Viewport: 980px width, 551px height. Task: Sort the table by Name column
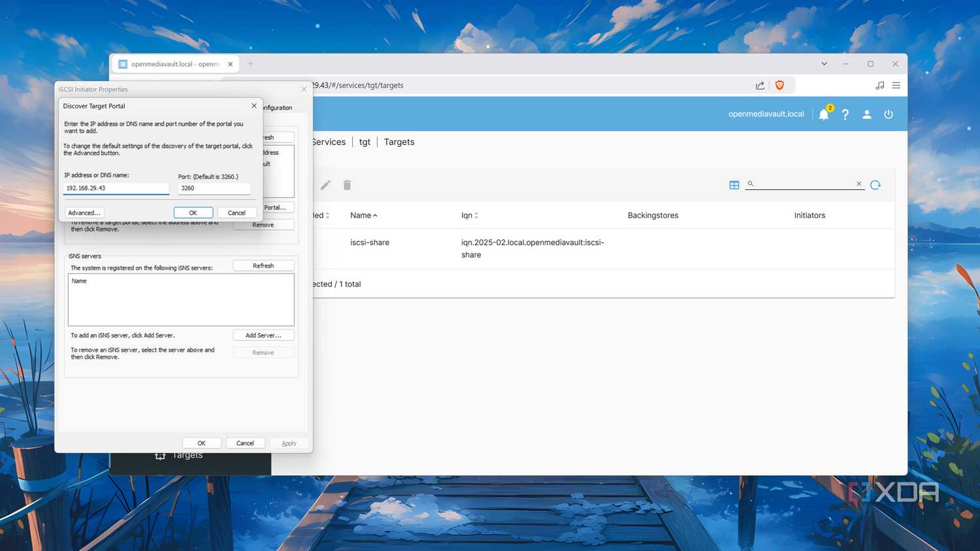(363, 215)
